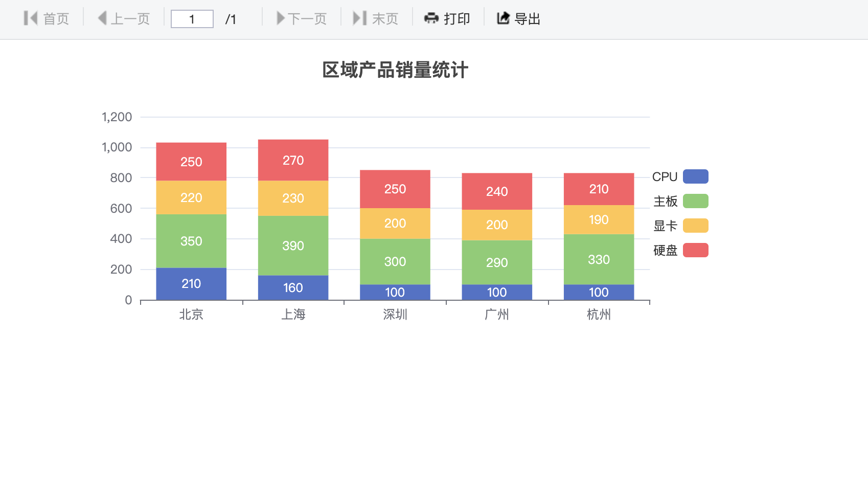
Task: Click the 600 y-axis label
Action: [121, 209]
